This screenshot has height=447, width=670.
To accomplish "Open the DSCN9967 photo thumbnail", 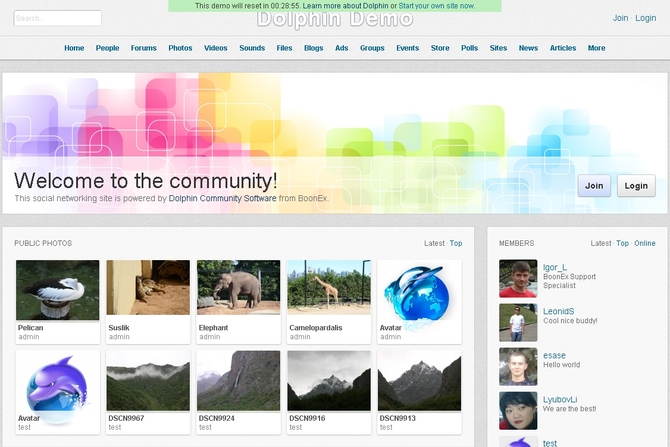I will coord(148,381).
